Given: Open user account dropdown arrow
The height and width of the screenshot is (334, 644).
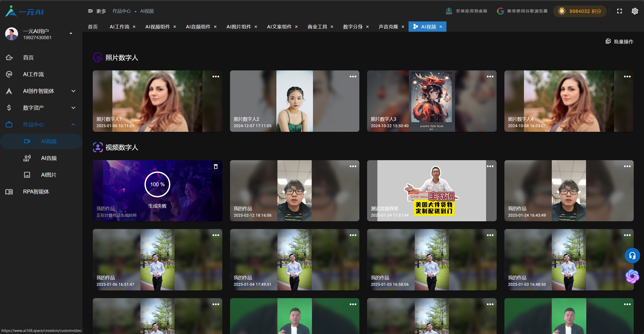Looking at the screenshot, I should click(x=71, y=34).
